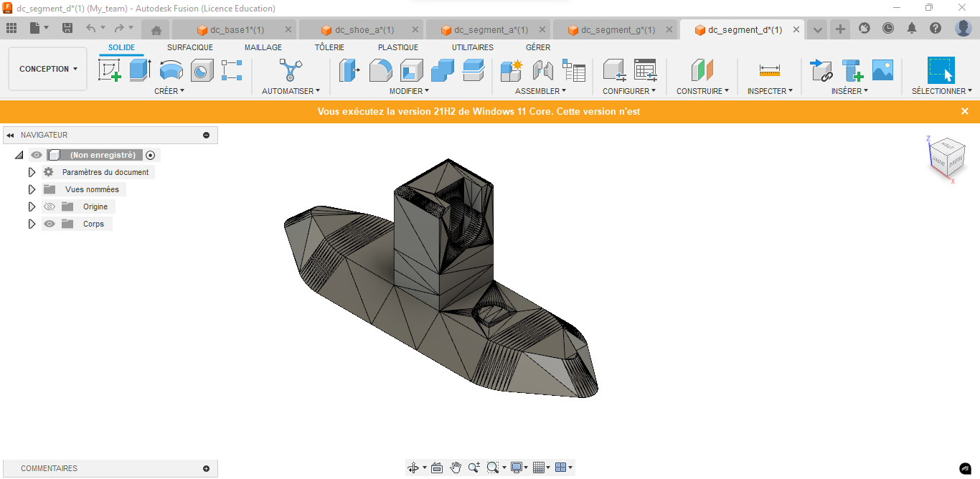This screenshot has height=479, width=980.
Task: Toggle visibility of Origine folder
Action: pyautogui.click(x=50, y=207)
